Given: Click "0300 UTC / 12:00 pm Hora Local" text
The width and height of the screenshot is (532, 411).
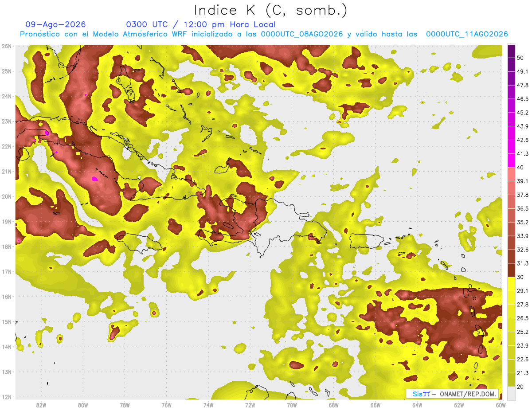Looking at the screenshot, I should (x=200, y=24).
